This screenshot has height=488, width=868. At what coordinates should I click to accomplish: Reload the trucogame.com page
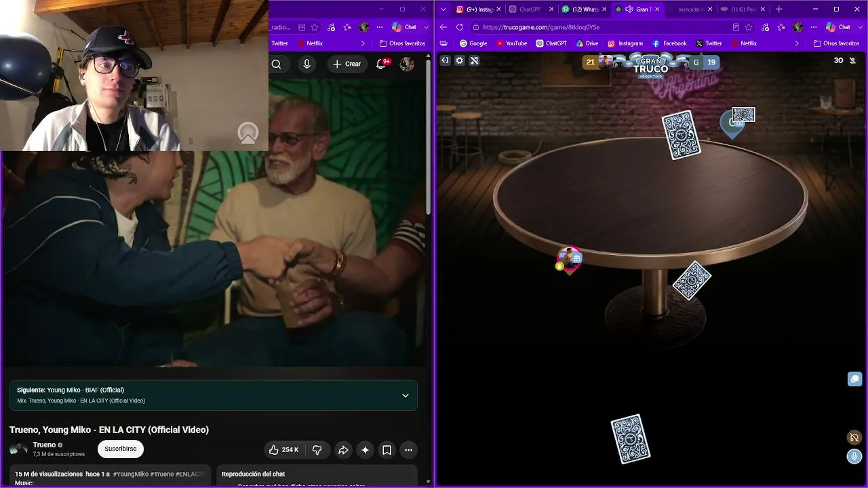460,27
